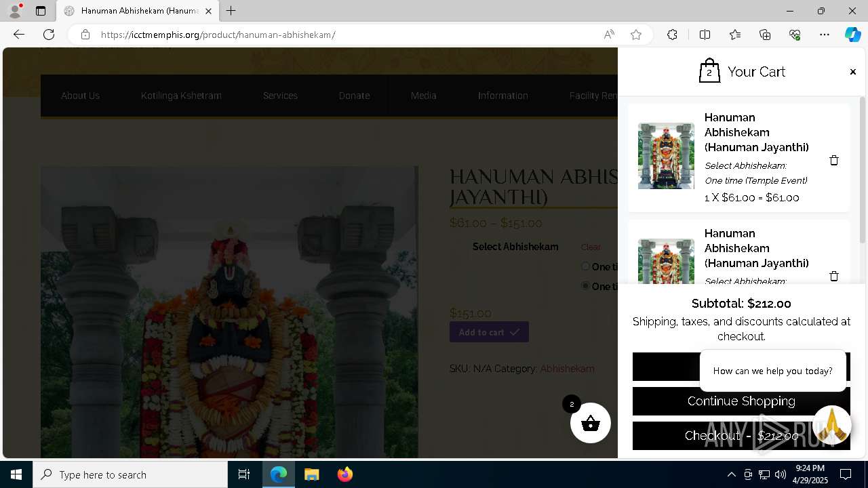The width and height of the screenshot is (868, 488).
Task: Open the namaste chat assistant icon
Action: [x=831, y=425]
